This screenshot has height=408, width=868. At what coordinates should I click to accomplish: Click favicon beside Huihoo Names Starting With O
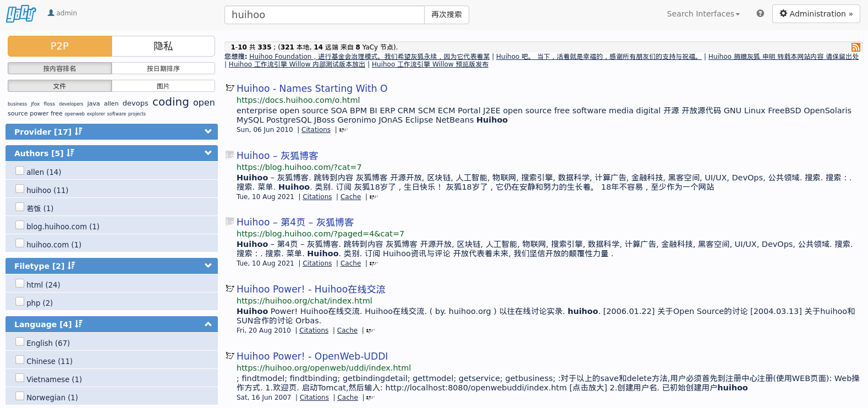pos(230,88)
